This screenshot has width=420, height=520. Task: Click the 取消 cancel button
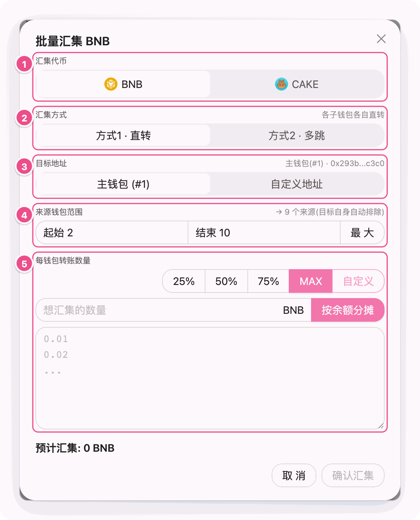(294, 475)
